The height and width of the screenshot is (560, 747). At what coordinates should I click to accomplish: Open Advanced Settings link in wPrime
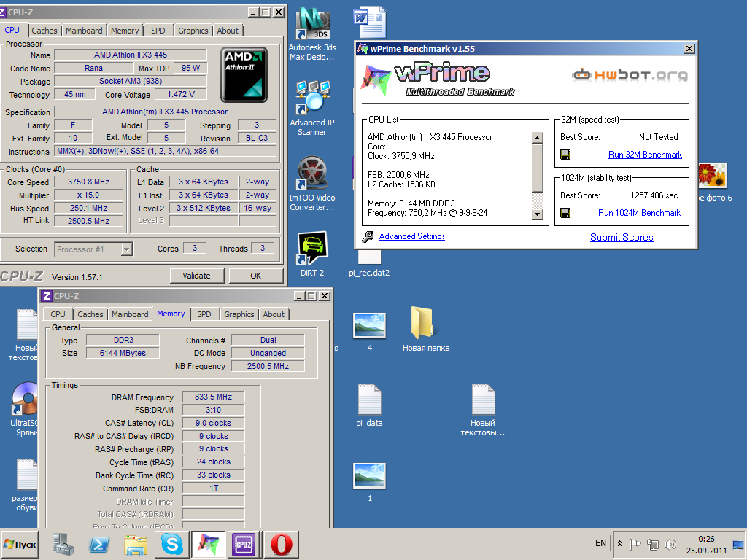[x=412, y=236]
